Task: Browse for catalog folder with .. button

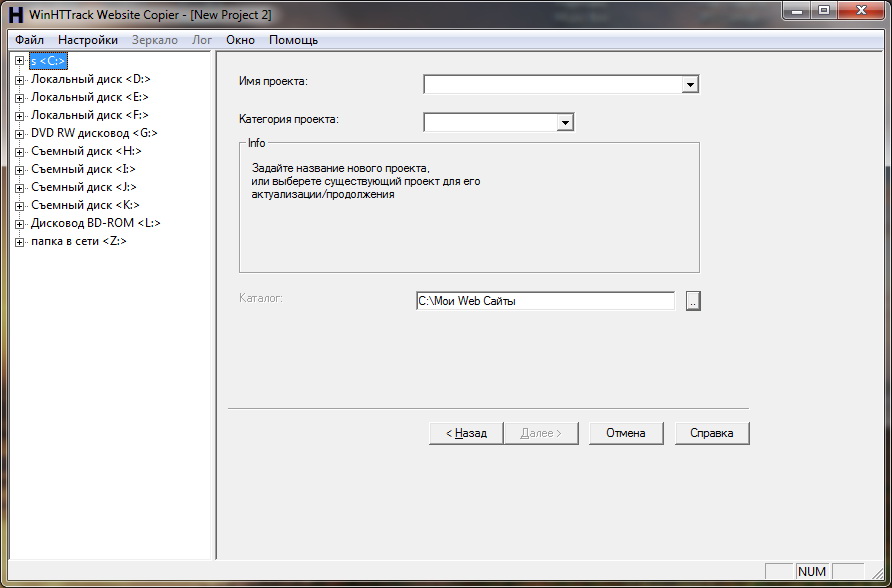Action: tap(693, 301)
